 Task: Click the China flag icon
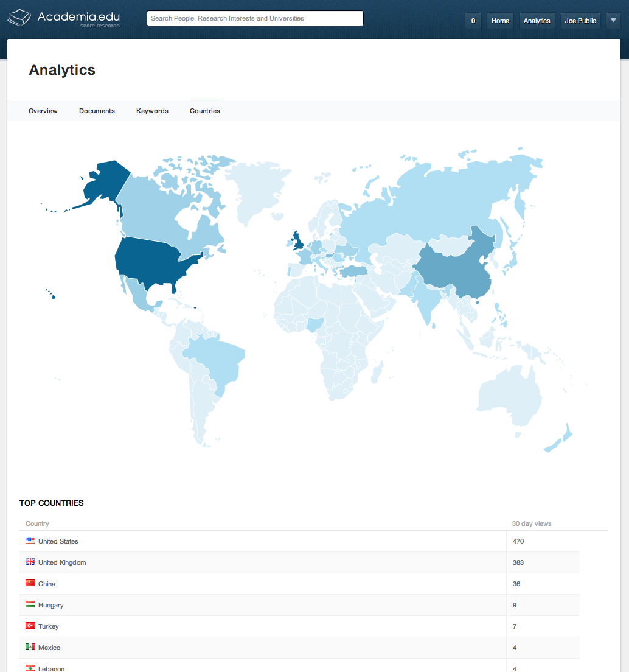point(30,583)
